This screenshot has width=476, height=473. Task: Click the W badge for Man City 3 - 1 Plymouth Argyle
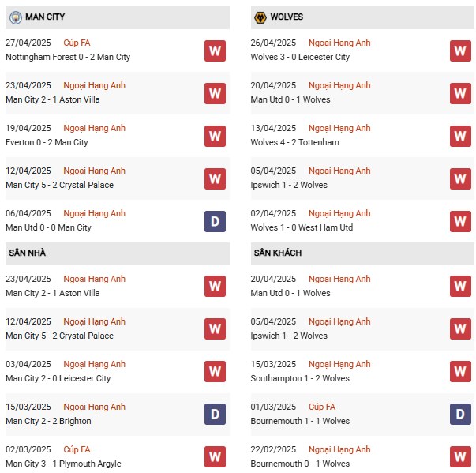pos(215,456)
